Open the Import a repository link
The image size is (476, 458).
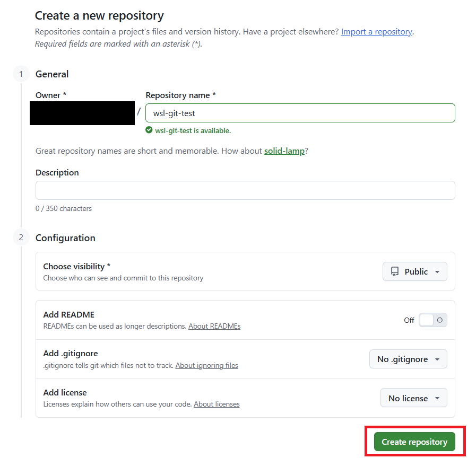tap(377, 31)
